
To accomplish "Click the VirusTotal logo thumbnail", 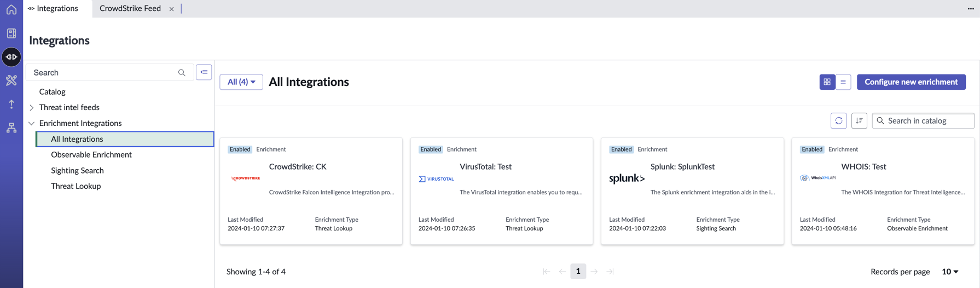I will [436, 179].
